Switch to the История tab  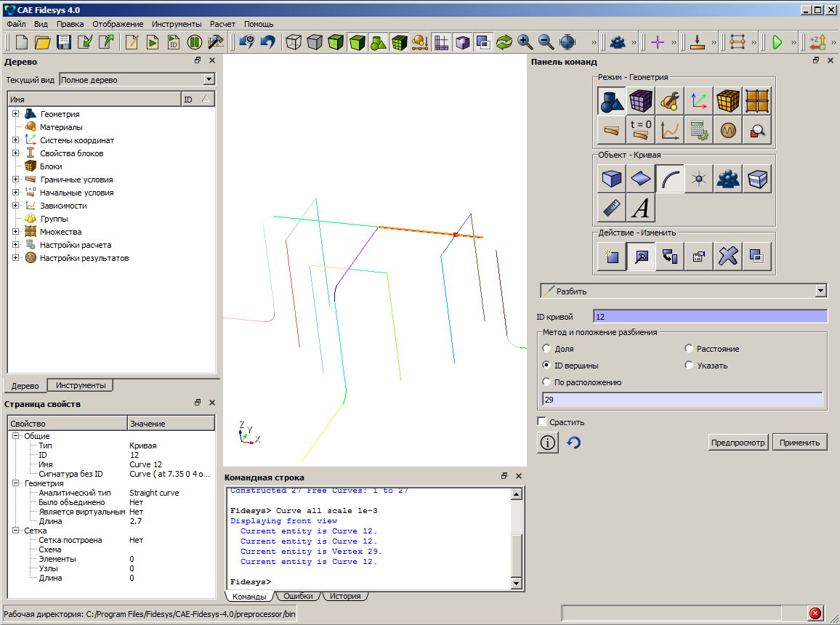[345, 596]
